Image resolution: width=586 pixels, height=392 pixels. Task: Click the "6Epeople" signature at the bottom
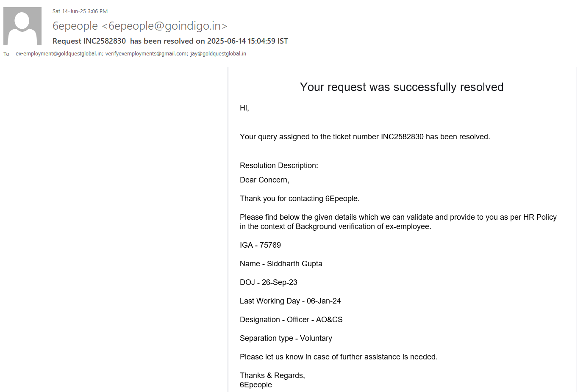(256, 385)
